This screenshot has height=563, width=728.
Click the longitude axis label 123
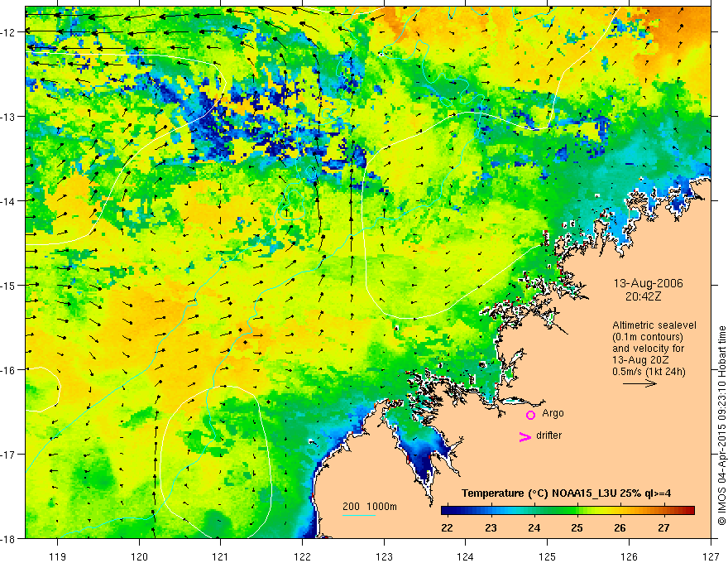(384, 556)
